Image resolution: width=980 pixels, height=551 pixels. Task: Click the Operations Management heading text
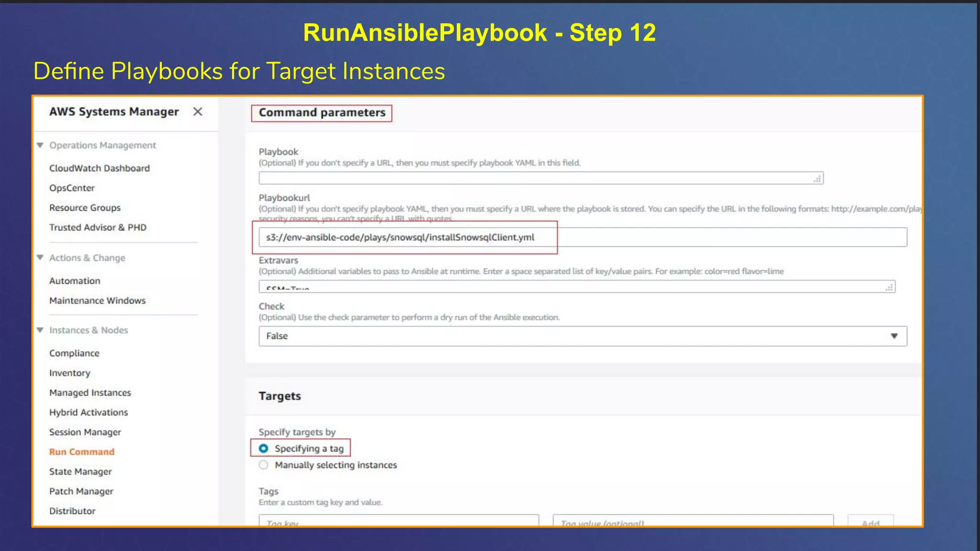(102, 145)
